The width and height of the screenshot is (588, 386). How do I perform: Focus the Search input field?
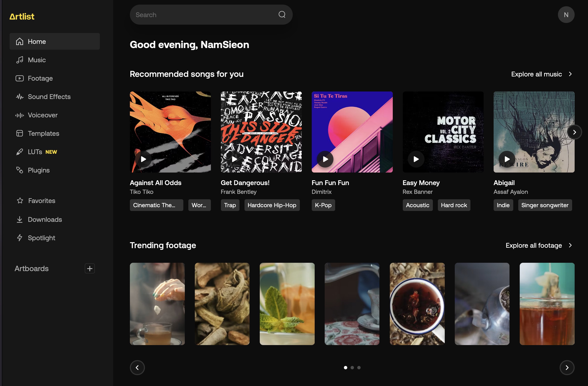[205, 15]
